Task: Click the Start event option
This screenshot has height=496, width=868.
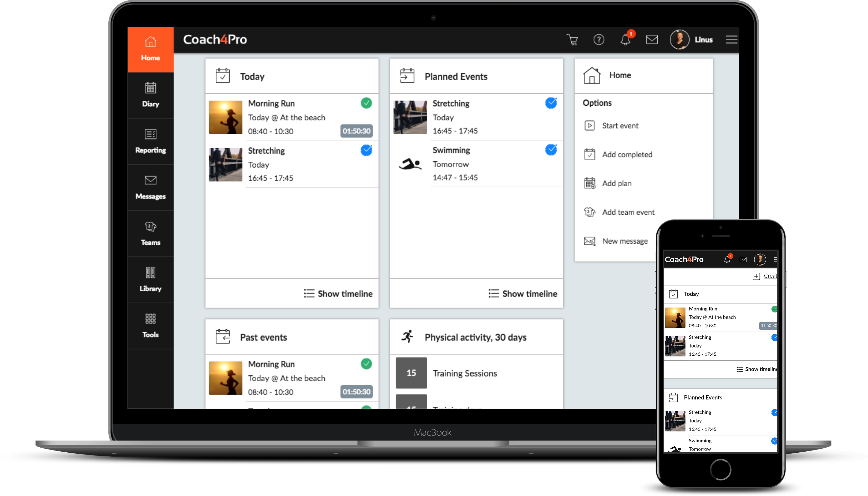Action: pyautogui.click(x=611, y=126)
